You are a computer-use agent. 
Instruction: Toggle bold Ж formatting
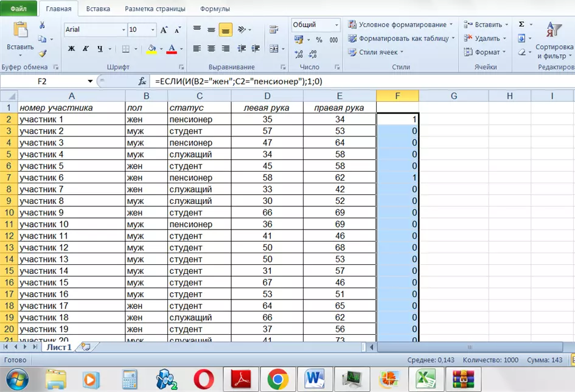tap(71, 49)
